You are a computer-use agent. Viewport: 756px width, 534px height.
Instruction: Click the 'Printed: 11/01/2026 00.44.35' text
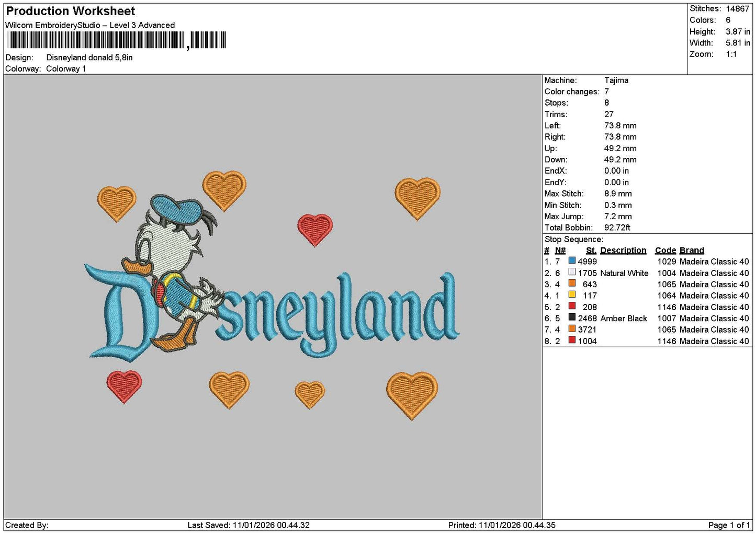[502, 525]
